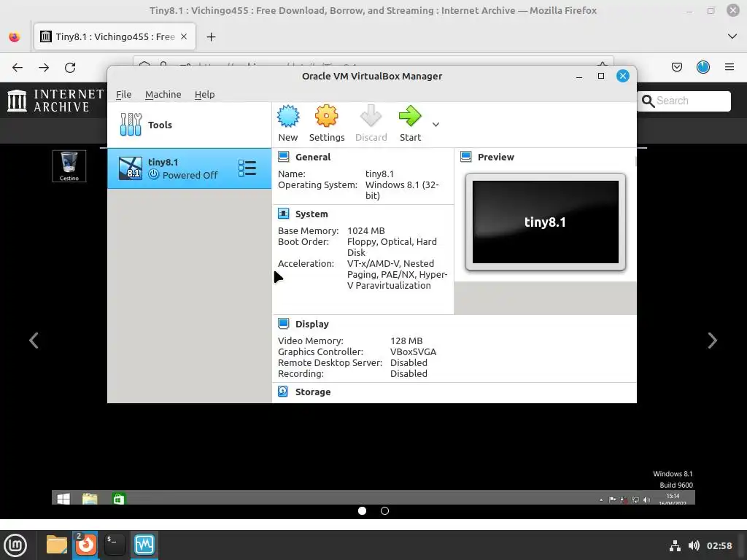Click the volume tray icon
The image size is (747, 560).
[694, 545]
